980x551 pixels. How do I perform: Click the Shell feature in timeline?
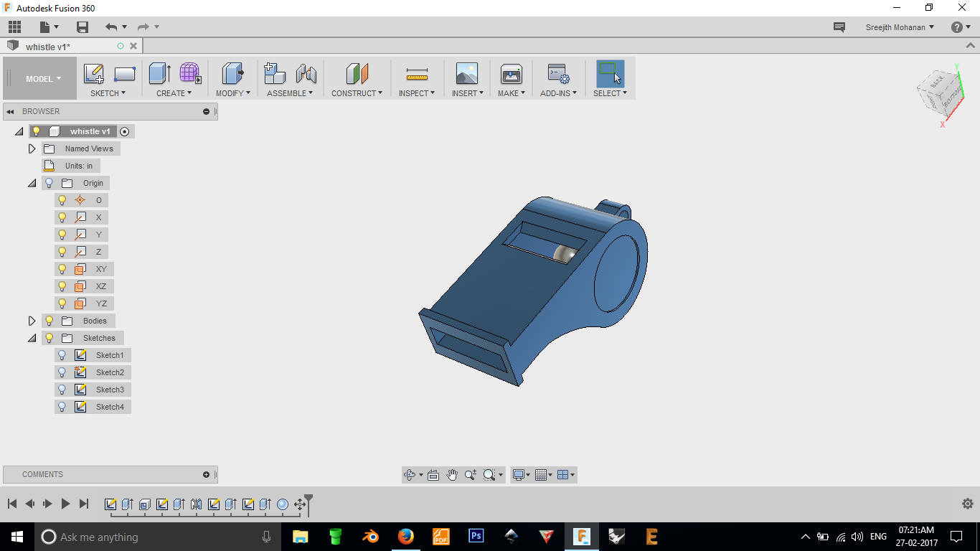[144, 504]
